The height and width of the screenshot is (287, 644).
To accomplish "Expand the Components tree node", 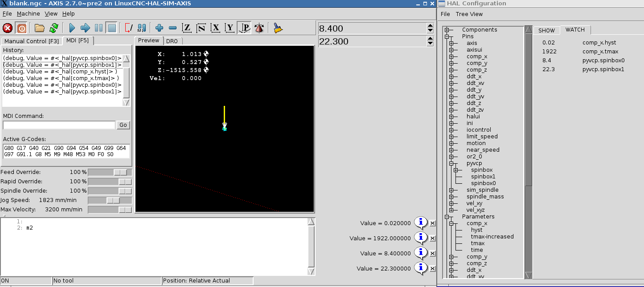I will [x=447, y=30].
